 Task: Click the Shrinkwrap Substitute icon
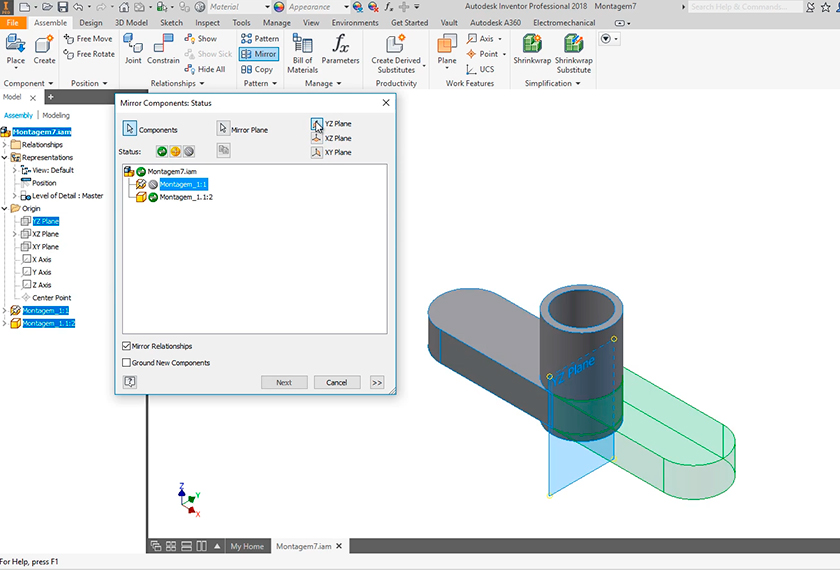(573, 45)
